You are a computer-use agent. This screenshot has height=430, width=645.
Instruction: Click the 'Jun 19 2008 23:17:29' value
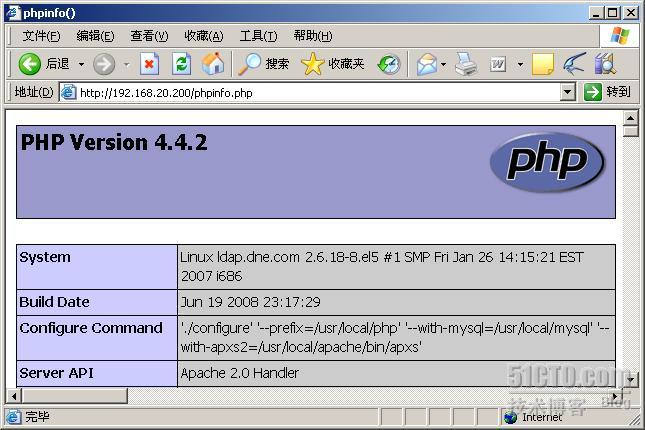tap(251, 302)
